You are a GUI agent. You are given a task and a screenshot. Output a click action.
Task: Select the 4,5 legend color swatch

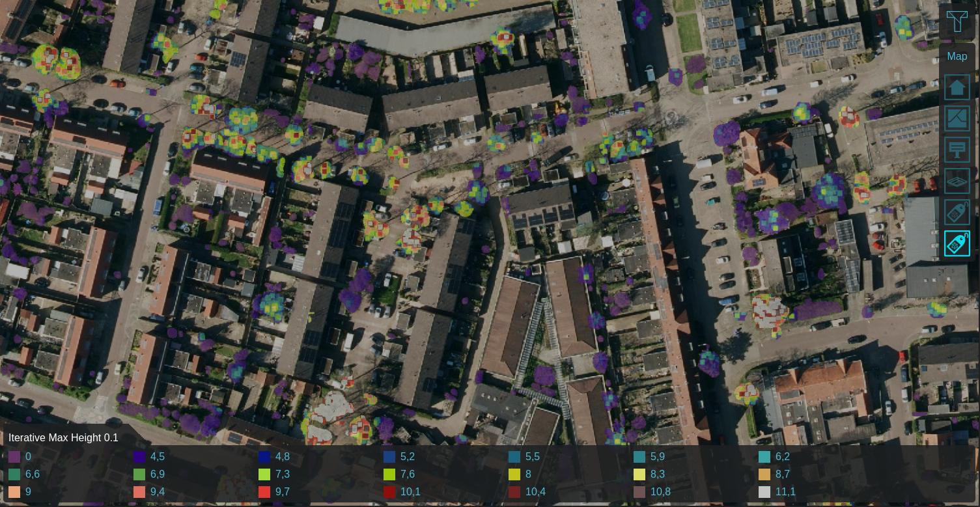139,457
